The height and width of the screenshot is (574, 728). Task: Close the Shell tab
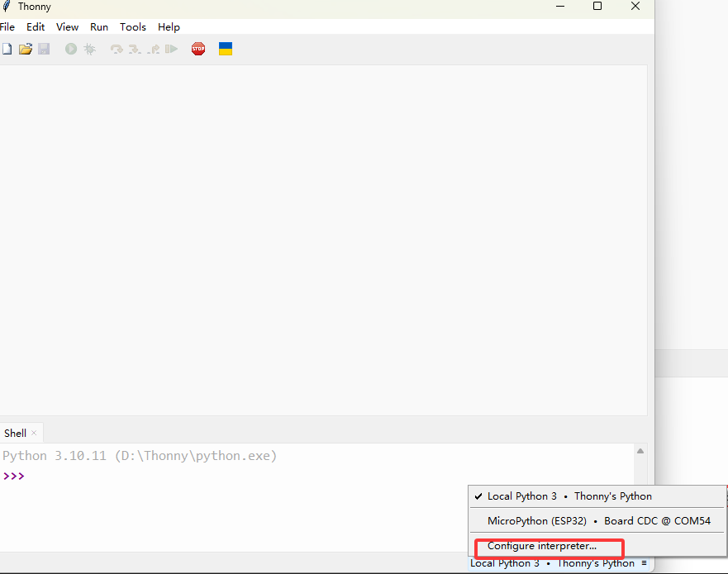point(34,434)
